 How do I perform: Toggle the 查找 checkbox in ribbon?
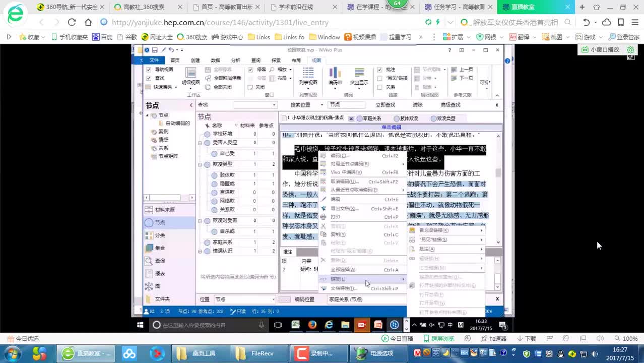[149, 78]
